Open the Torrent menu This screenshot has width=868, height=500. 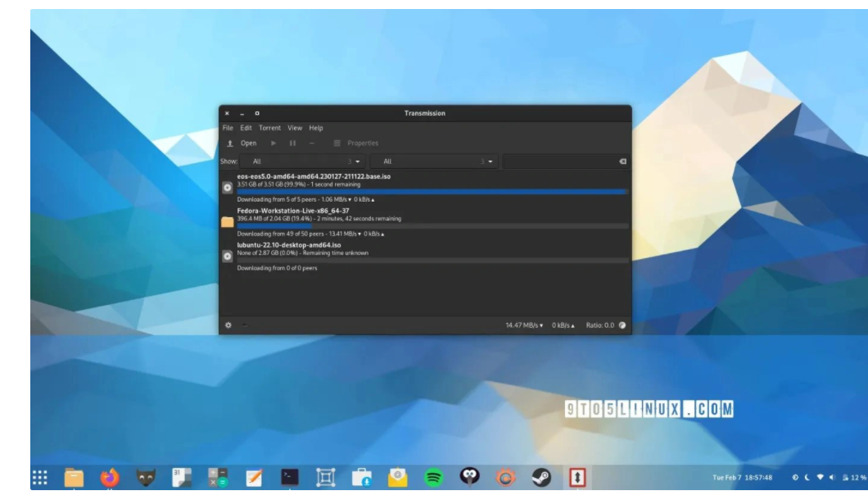tap(269, 128)
